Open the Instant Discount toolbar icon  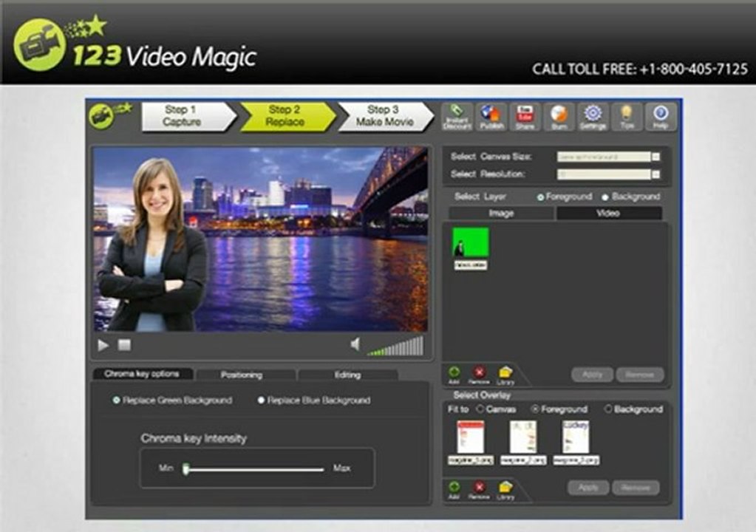[x=457, y=117]
